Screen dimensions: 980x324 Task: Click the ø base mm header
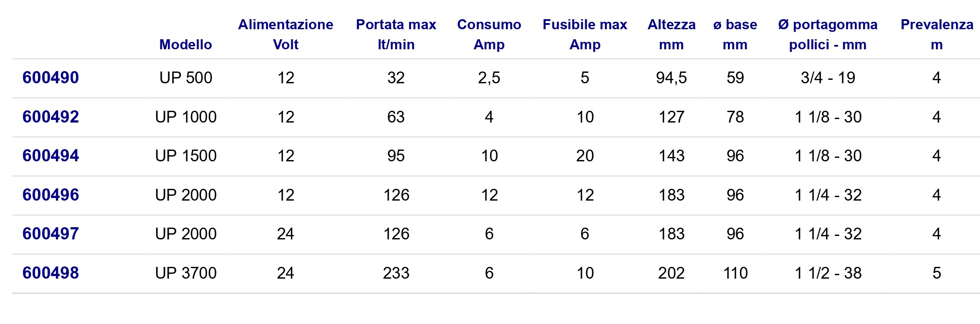point(735,34)
